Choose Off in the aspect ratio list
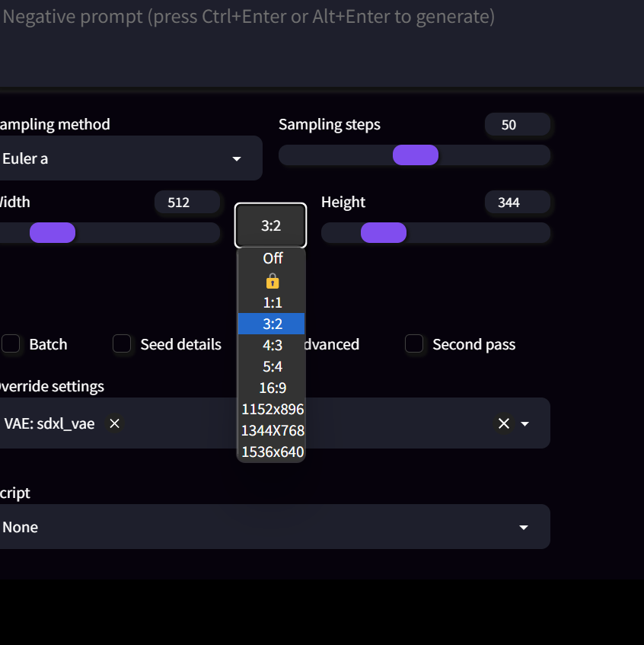The height and width of the screenshot is (645, 644). (x=272, y=258)
